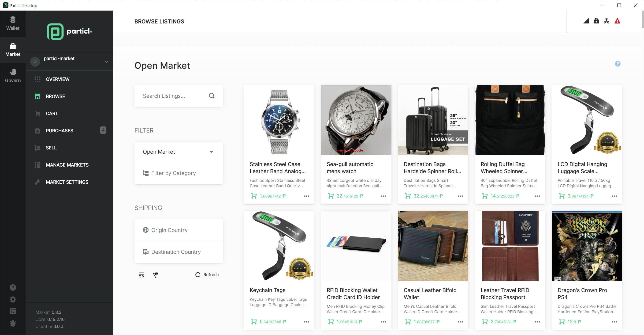The height and width of the screenshot is (335, 644).
Task: Open more options for Sea-gull watch
Action: pos(383,196)
